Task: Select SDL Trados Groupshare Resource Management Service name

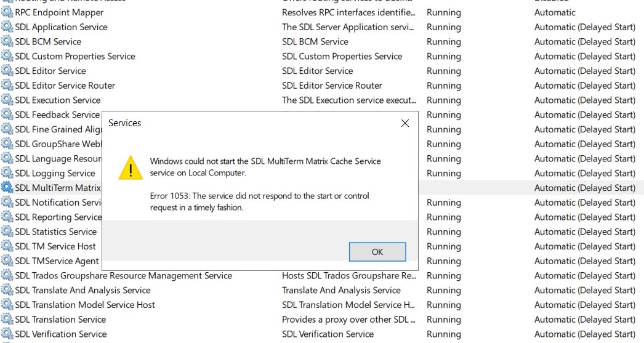Action: point(124,276)
